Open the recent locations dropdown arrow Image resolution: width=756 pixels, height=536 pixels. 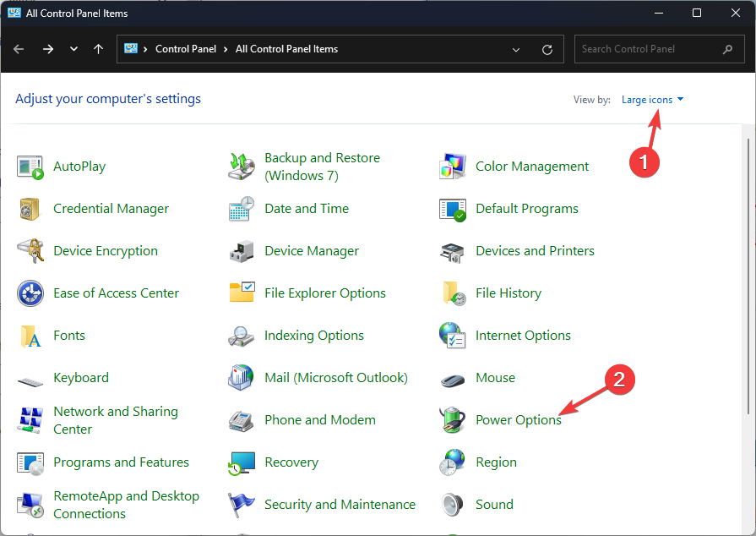coord(74,49)
